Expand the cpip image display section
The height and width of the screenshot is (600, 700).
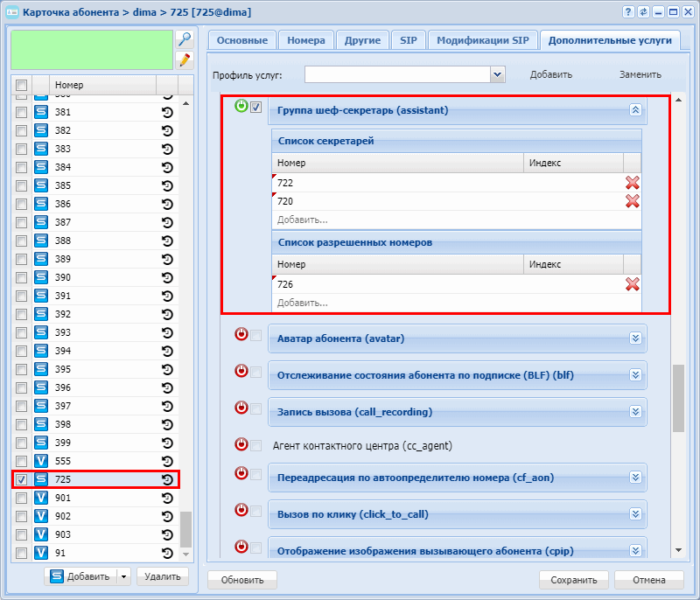(x=635, y=550)
